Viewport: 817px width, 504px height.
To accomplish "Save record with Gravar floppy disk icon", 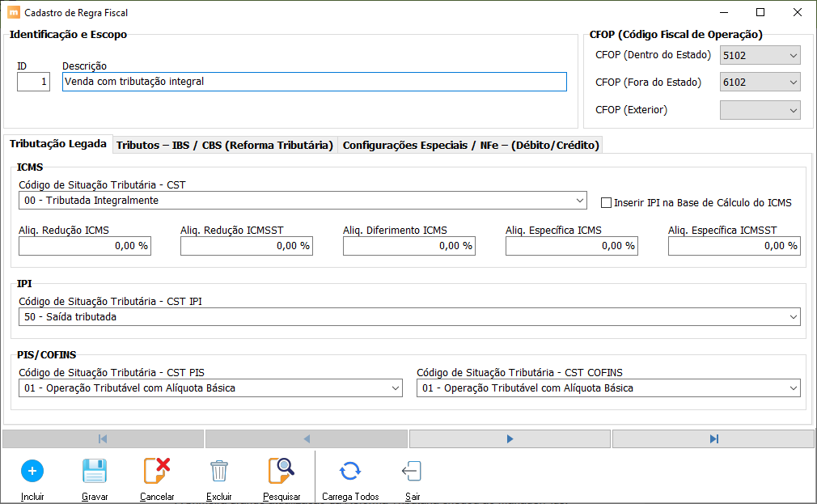I will coord(95,471).
